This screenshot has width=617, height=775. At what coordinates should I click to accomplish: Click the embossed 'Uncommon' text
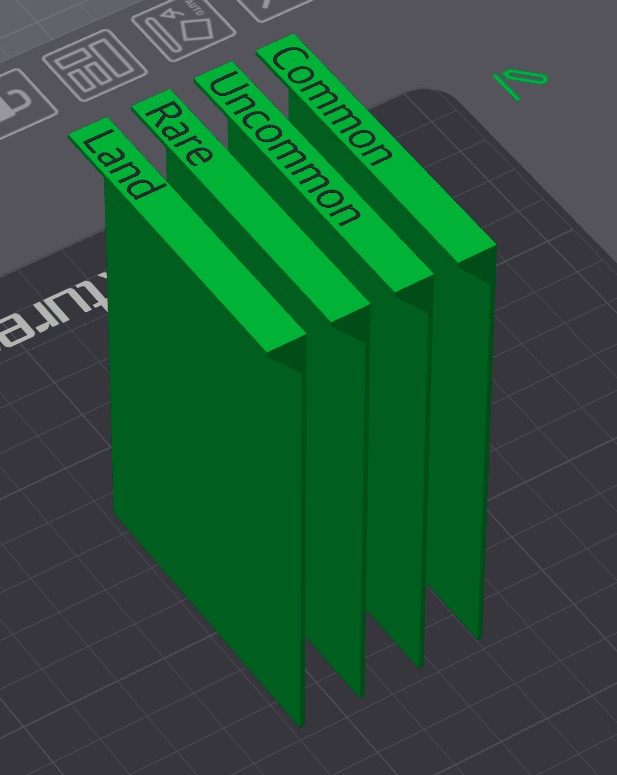coord(284,148)
